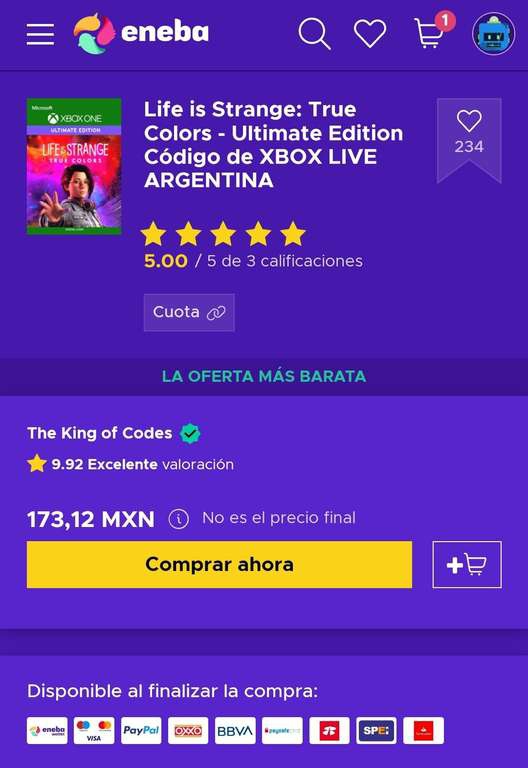Open the shopping cart with 1 item
The image size is (528, 768).
click(x=433, y=31)
